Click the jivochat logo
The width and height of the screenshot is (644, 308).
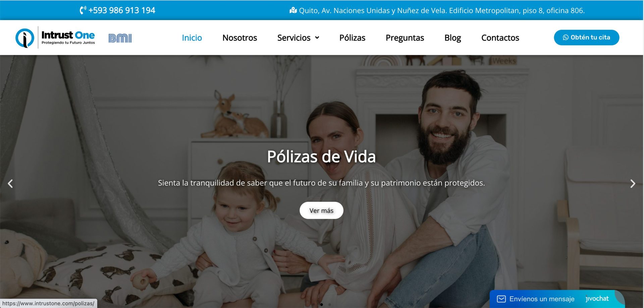(x=597, y=299)
